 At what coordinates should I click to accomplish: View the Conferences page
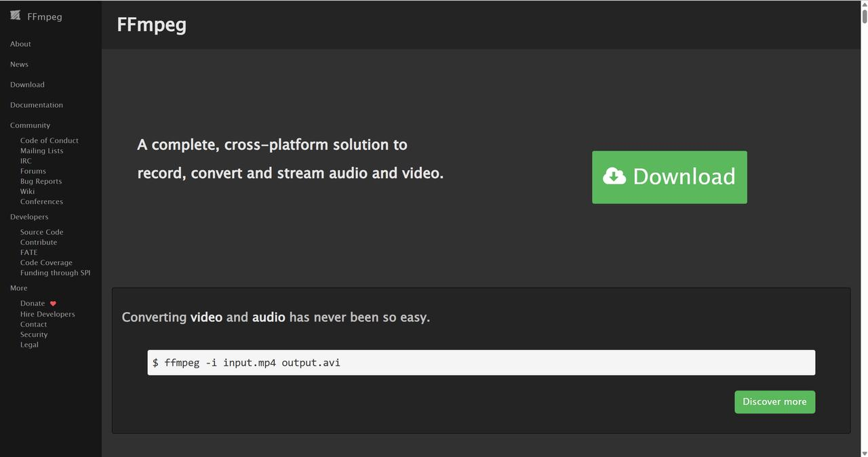pos(41,201)
